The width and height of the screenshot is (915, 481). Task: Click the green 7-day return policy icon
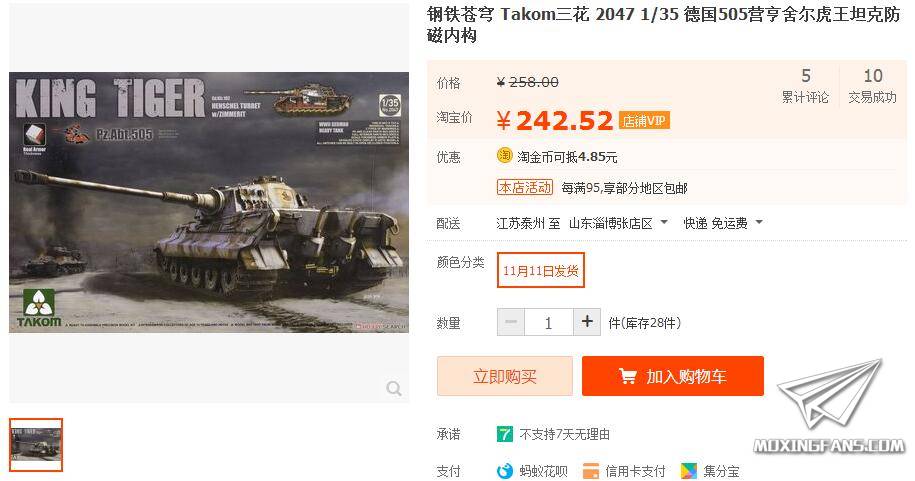click(504, 434)
